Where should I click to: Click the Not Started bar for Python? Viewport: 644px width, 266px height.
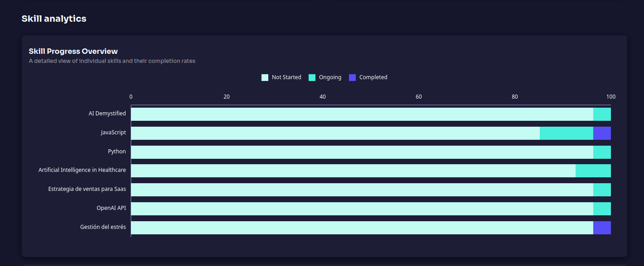[362, 152]
